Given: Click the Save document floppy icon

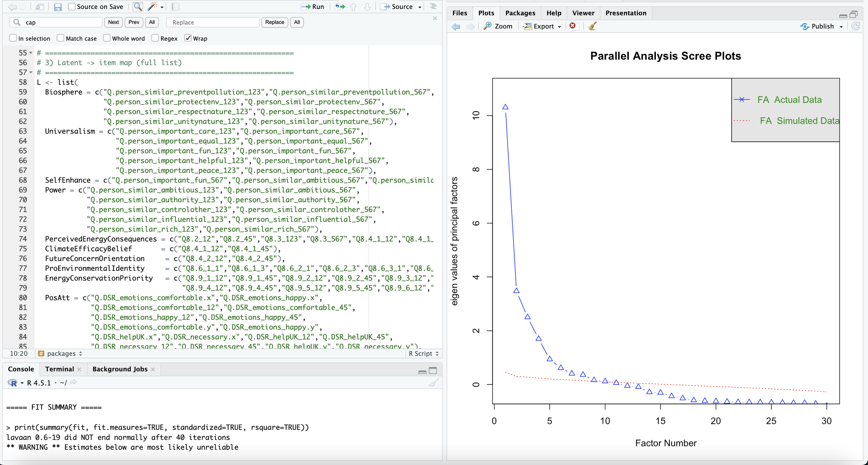Looking at the screenshot, I should 58,7.
